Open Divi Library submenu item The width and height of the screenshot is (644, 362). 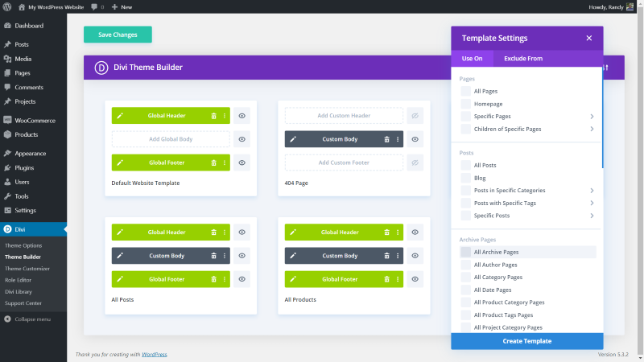point(19,291)
